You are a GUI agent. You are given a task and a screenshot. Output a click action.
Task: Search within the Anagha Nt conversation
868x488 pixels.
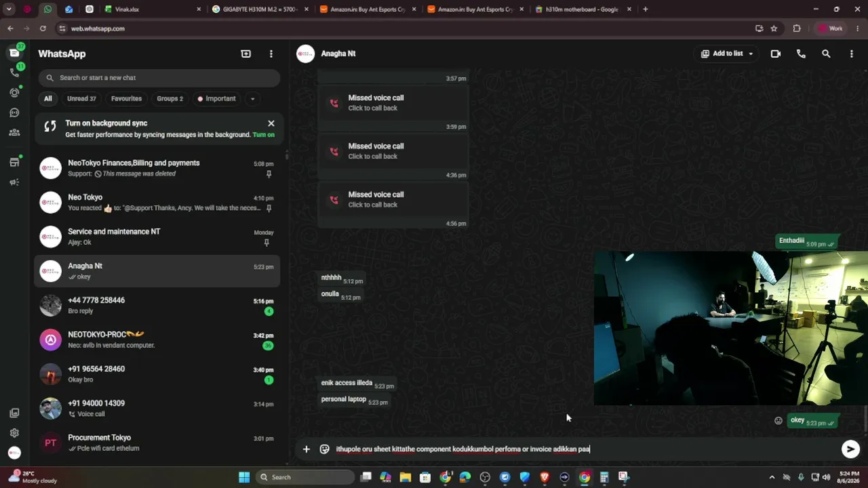pos(826,54)
